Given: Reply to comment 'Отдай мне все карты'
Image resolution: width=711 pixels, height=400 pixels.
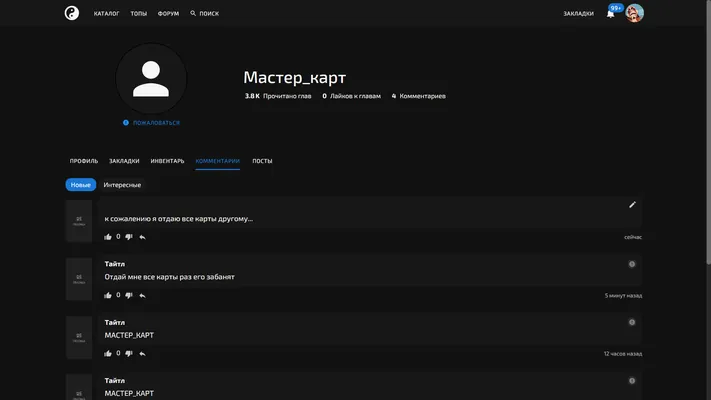Looking at the screenshot, I should point(142,295).
